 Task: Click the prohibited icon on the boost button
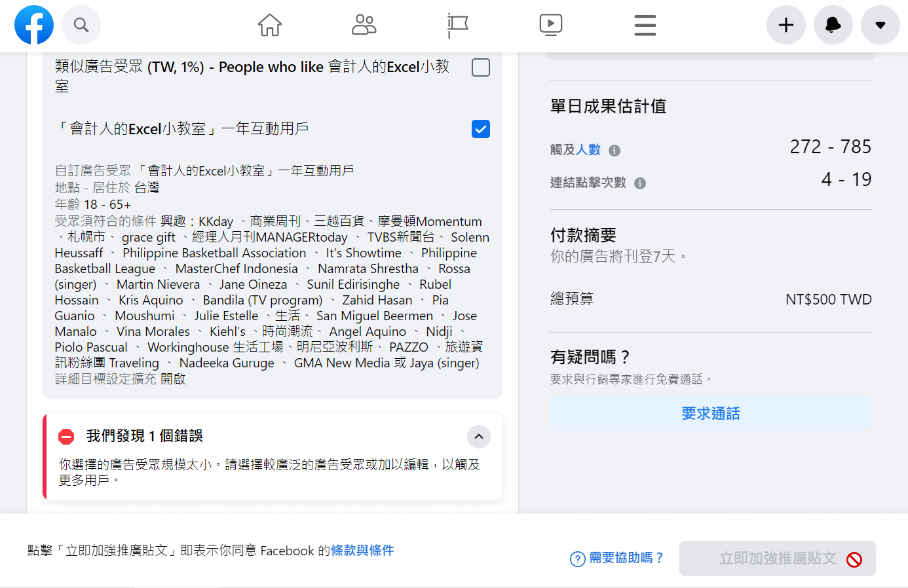854,559
